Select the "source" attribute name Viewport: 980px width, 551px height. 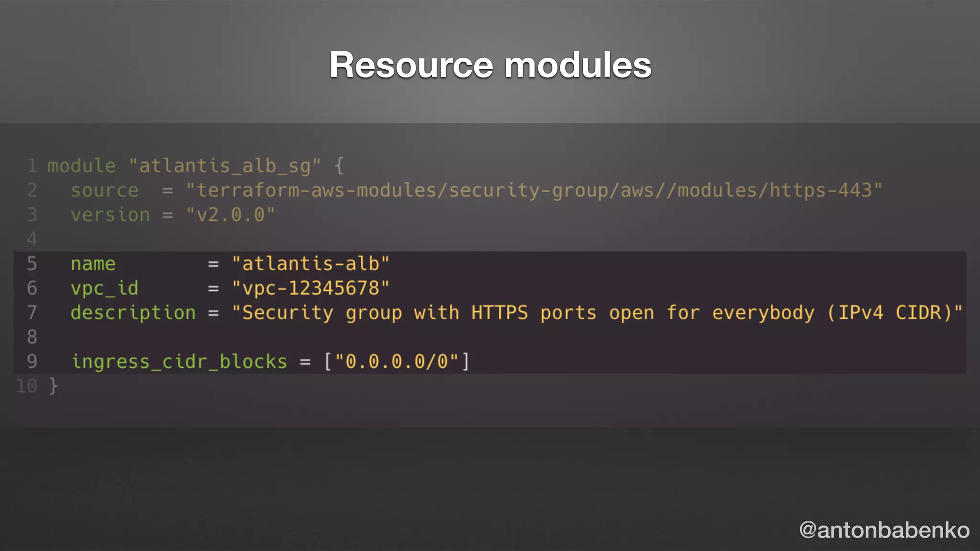coord(105,190)
